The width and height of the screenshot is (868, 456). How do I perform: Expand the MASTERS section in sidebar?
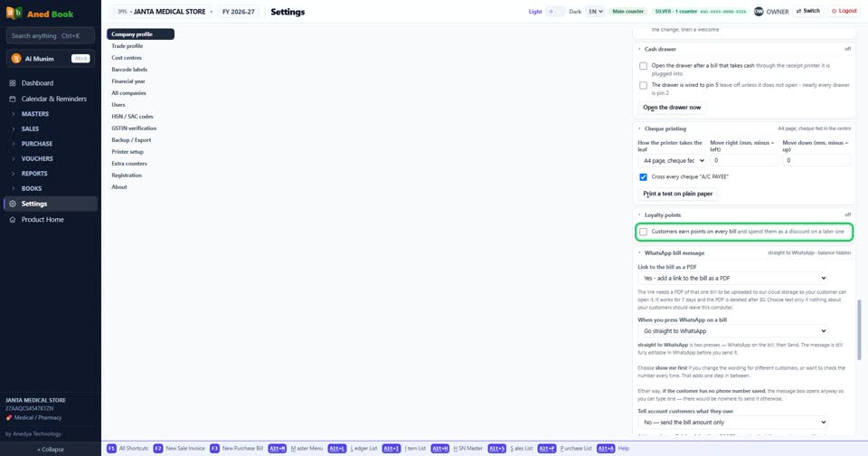pos(35,114)
